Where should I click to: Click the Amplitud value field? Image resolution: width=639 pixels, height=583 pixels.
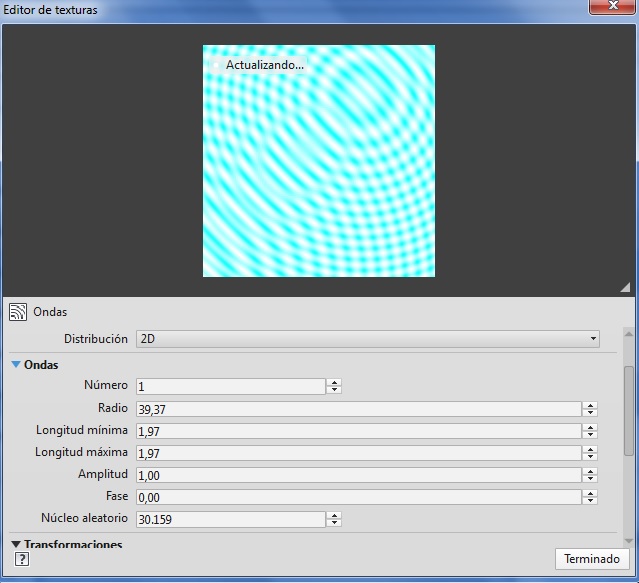(x=358, y=475)
